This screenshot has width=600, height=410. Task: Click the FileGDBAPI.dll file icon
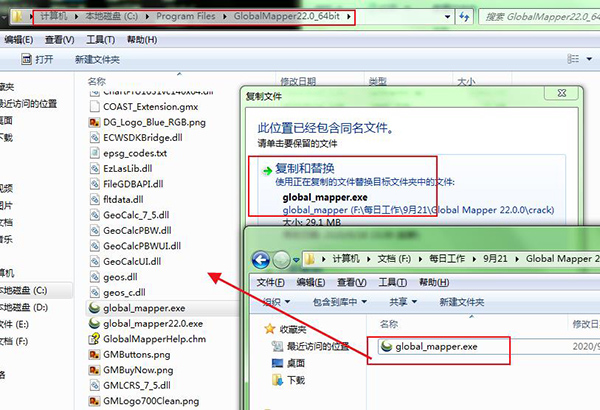point(94,184)
